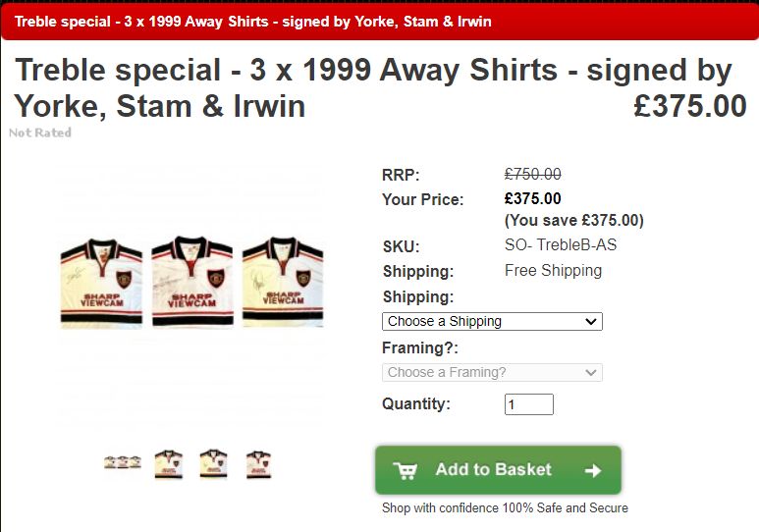Click the shopping cart icon on the basket button
Viewport: 759px width, 532px height.
(x=405, y=470)
